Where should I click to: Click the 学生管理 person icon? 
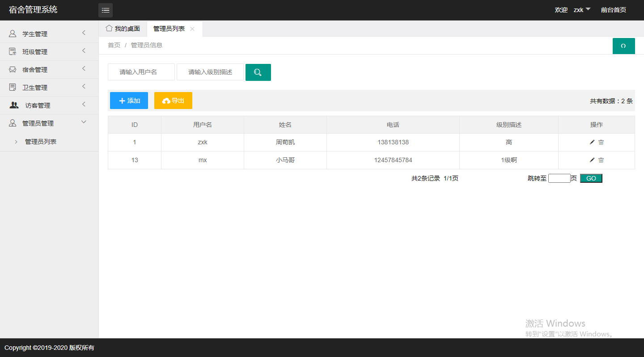tap(13, 34)
